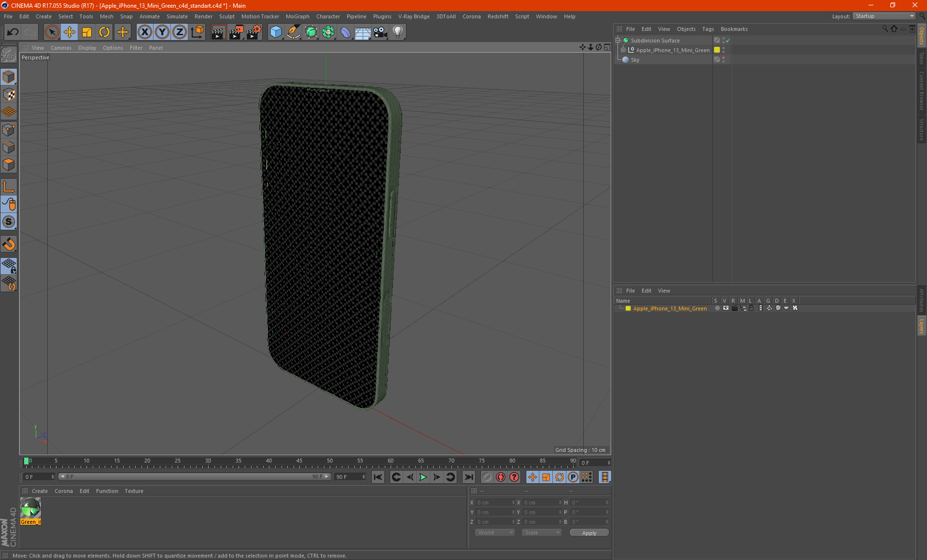Viewport: 927px width, 560px height.
Task: Click the camera object icon
Action: (x=380, y=32)
